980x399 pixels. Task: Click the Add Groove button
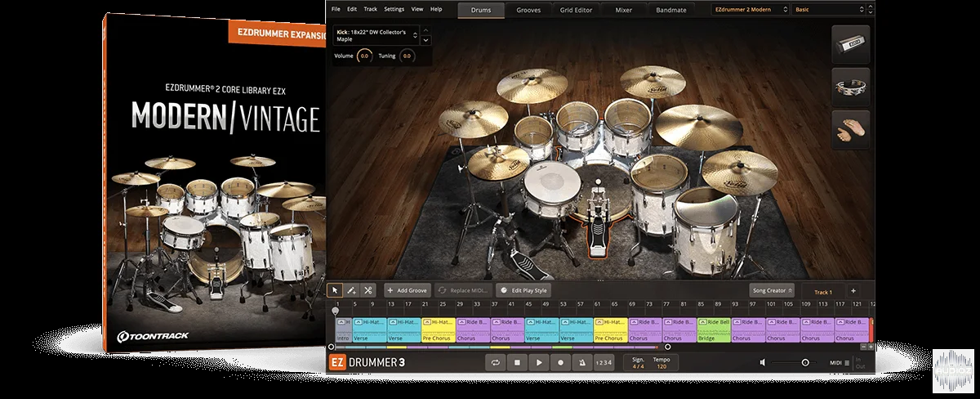408,290
